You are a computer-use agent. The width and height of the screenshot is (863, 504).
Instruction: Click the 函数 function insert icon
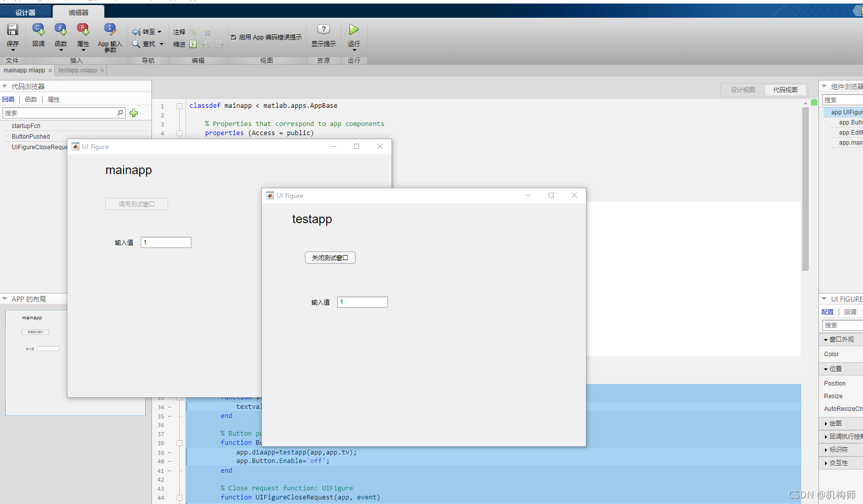pos(61,29)
